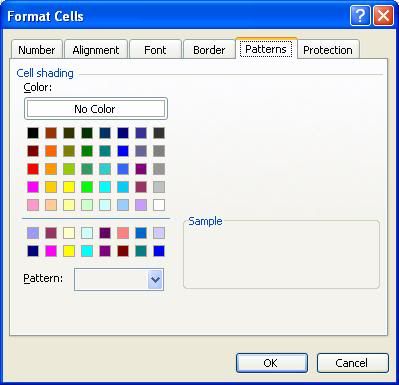Select the orange swatch in second row
This screenshot has height=385, width=399.
51,151
